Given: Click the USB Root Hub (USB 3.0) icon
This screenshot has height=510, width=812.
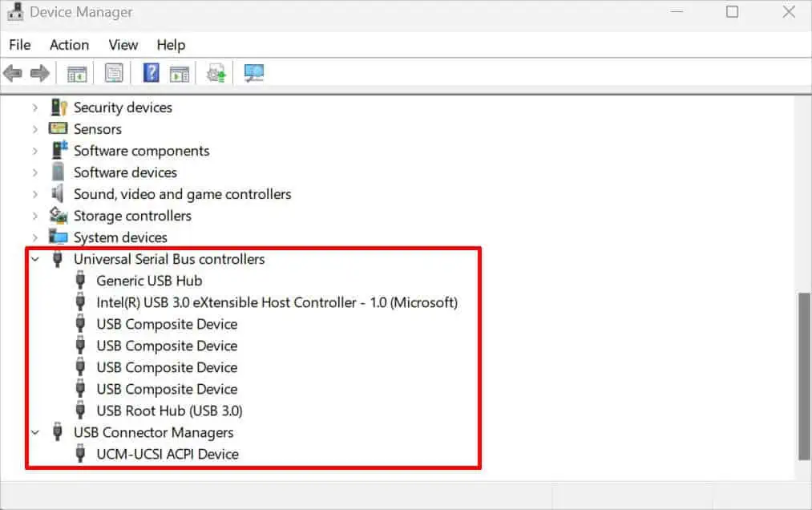Looking at the screenshot, I should pos(79,411).
